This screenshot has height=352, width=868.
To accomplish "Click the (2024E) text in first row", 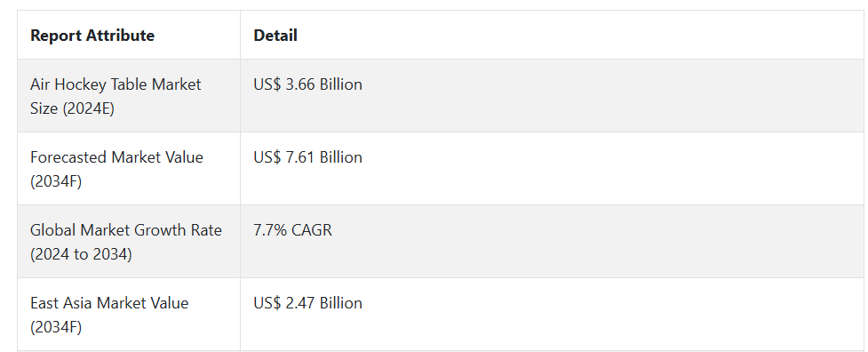I will tap(89, 108).
